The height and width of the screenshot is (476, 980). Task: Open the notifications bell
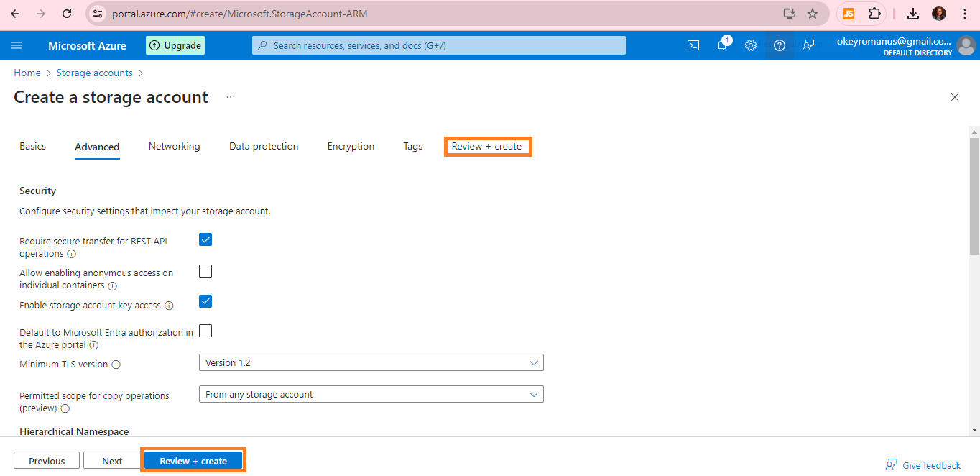tap(722, 45)
